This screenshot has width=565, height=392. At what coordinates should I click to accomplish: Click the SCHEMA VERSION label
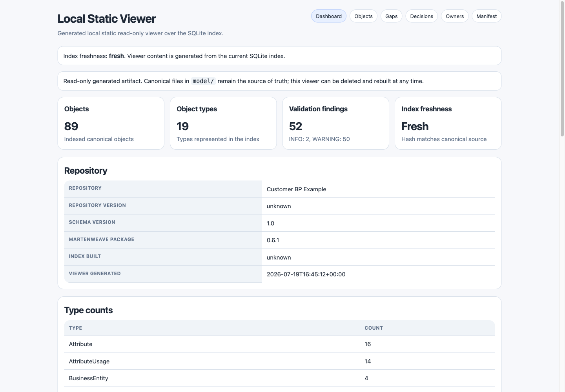(92, 222)
